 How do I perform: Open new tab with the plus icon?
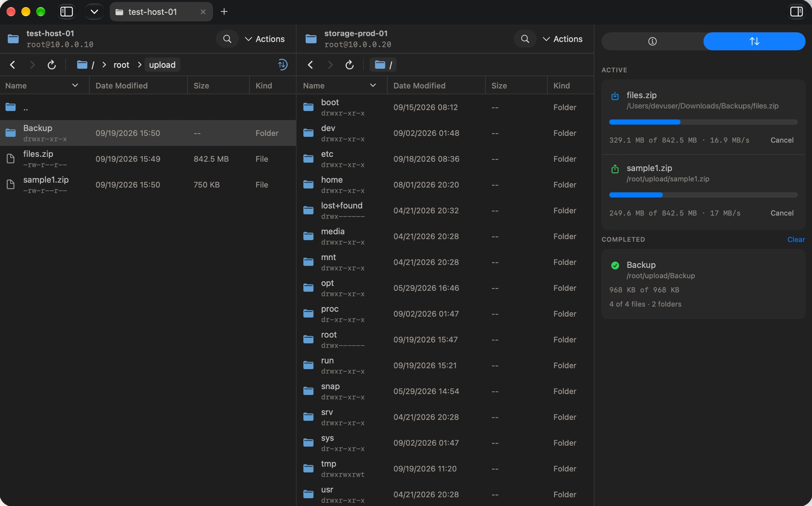224,12
